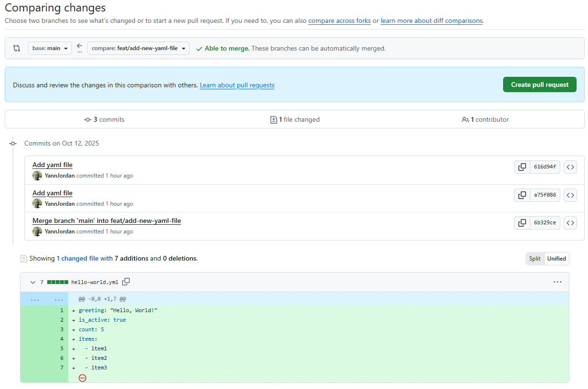Copy the full SHA of commit a75f086

522,195
